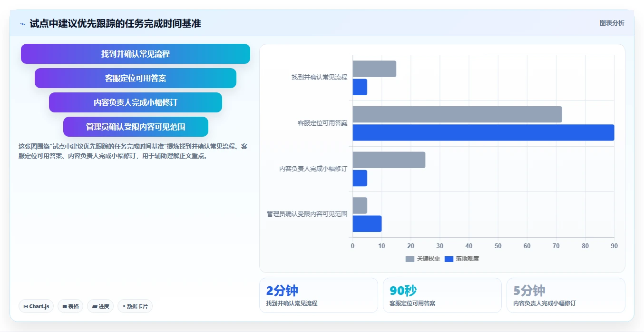Click blue bar for 客服定位可用答案
The height and width of the screenshot is (332, 644).
click(483, 132)
